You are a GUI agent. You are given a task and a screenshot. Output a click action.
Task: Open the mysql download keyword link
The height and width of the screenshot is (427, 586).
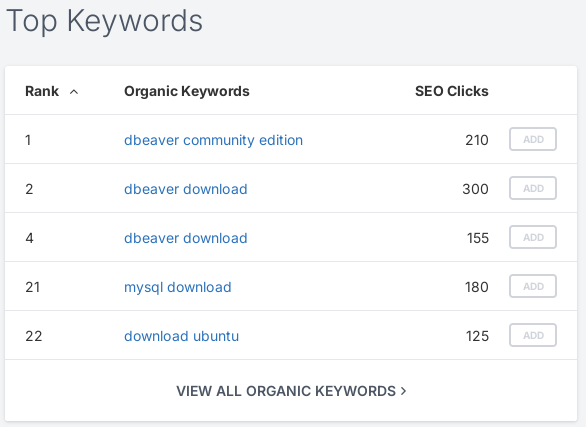(178, 287)
